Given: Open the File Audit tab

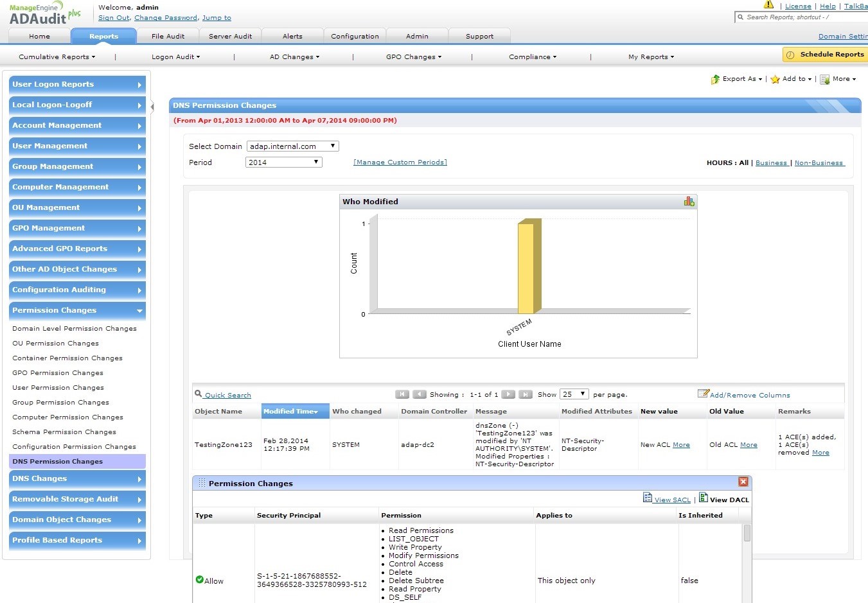Looking at the screenshot, I should [168, 37].
